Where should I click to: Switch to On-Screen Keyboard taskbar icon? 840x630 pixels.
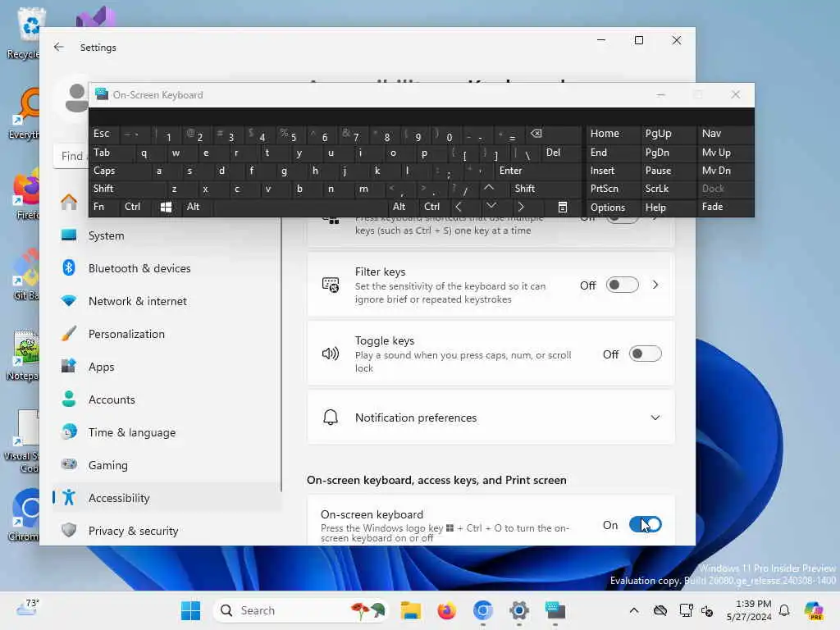click(555, 610)
